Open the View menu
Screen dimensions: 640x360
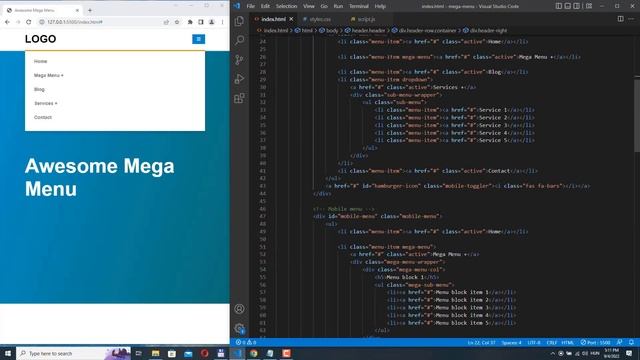click(x=309, y=6)
